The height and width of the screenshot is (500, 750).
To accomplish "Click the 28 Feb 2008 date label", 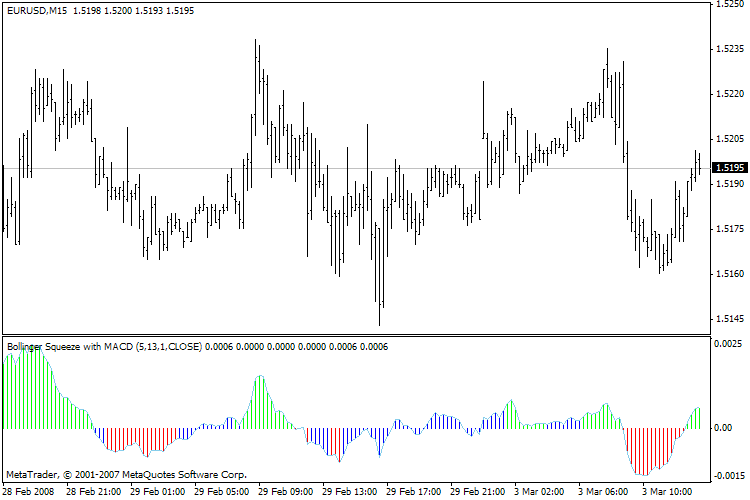I will pos(28,492).
